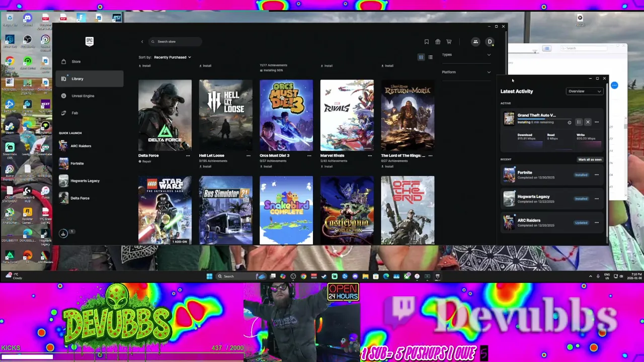This screenshot has height=362, width=644.
Task: Open LEGO Star Wars Skywalker Saga cover
Action: click(165, 210)
